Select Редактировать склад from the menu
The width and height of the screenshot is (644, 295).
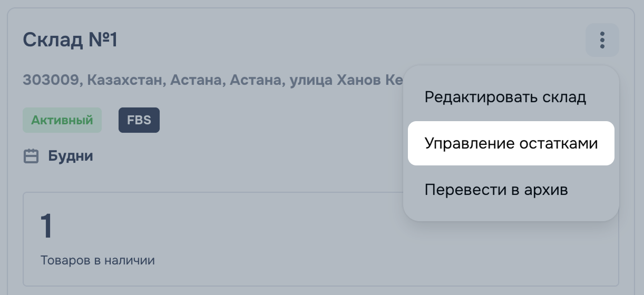(x=505, y=97)
